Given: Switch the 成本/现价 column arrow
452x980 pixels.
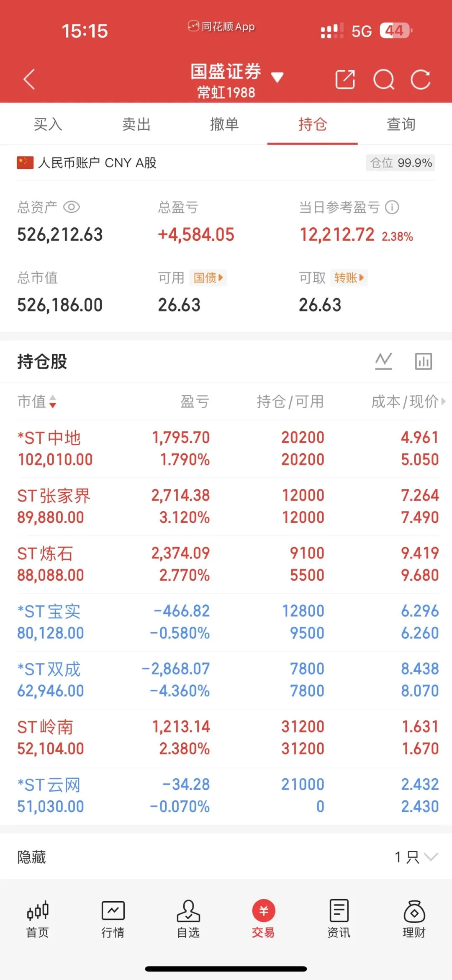Looking at the screenshot, I should [x=443, y=401].
